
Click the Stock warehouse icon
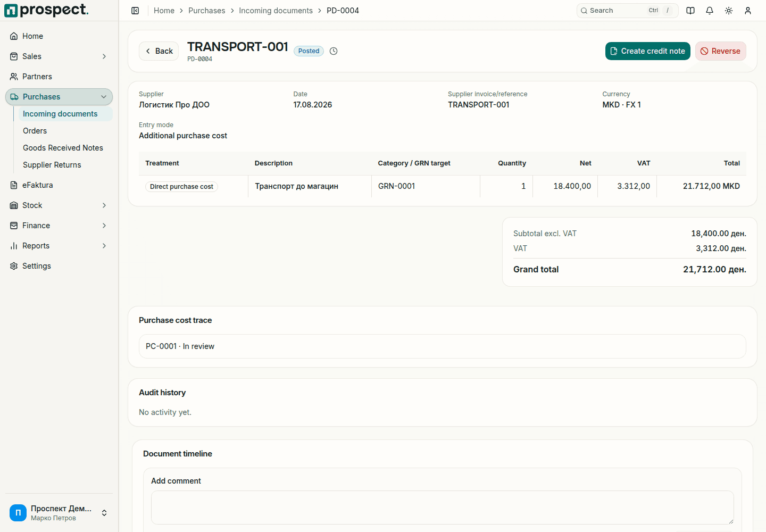pos(14,205)
